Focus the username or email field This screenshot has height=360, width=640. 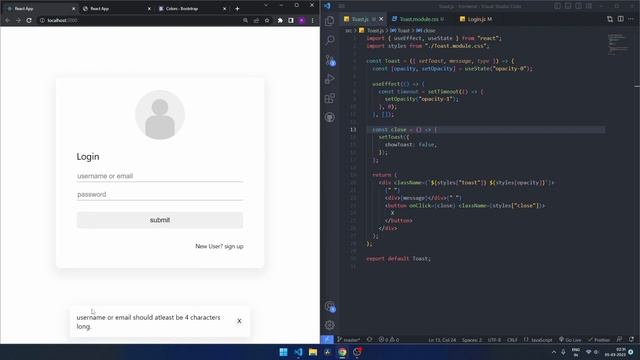pos(160,176)
